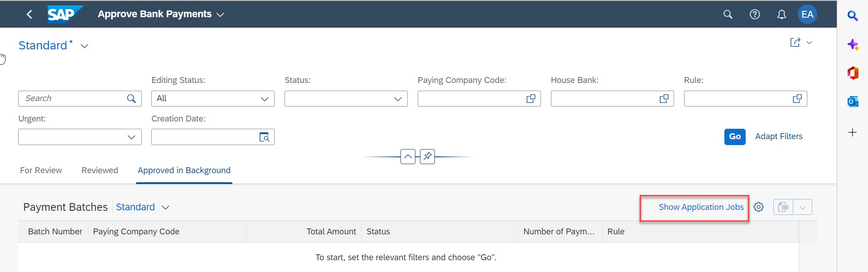Click the Total Amount column header
Viewport: 868px width, 272px height.
304,232
